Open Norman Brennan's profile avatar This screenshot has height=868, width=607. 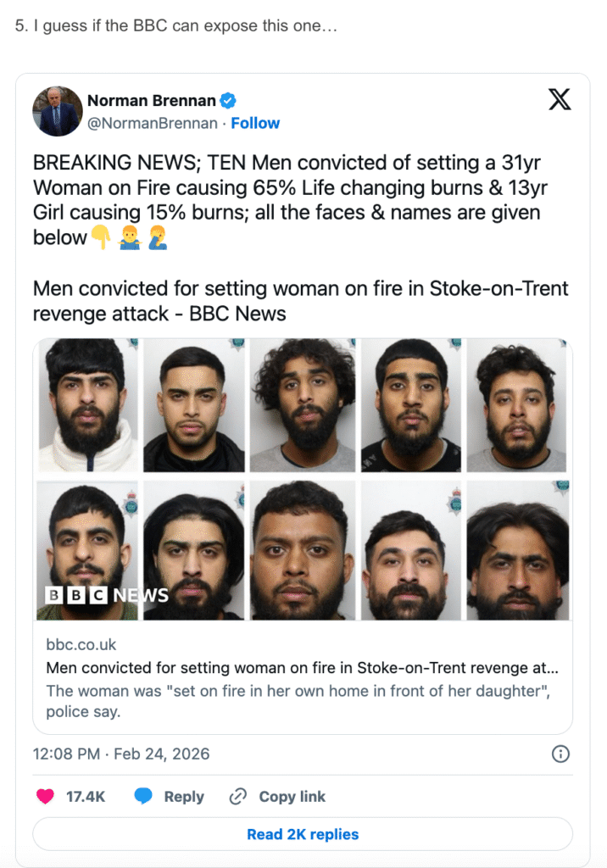click(57, 111)
